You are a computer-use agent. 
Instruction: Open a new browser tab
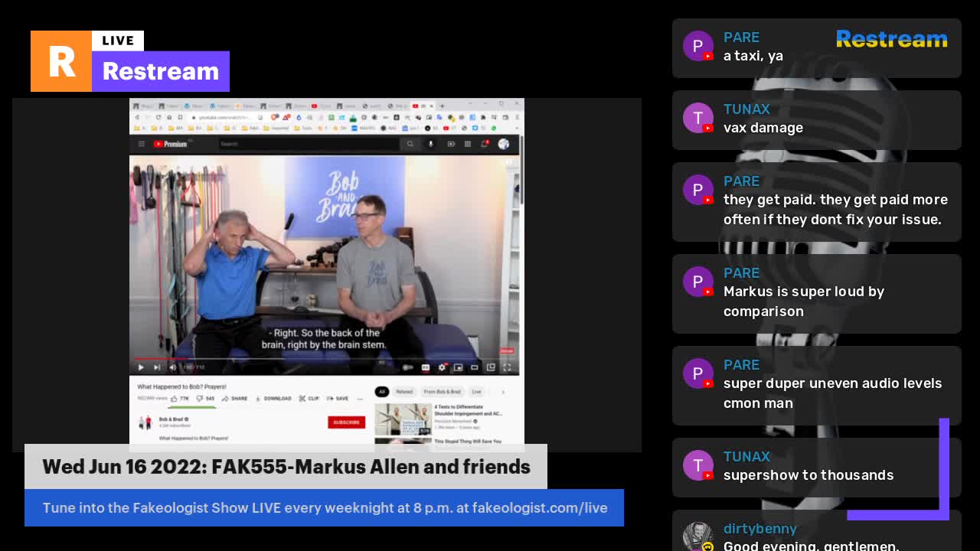[442, 106]
